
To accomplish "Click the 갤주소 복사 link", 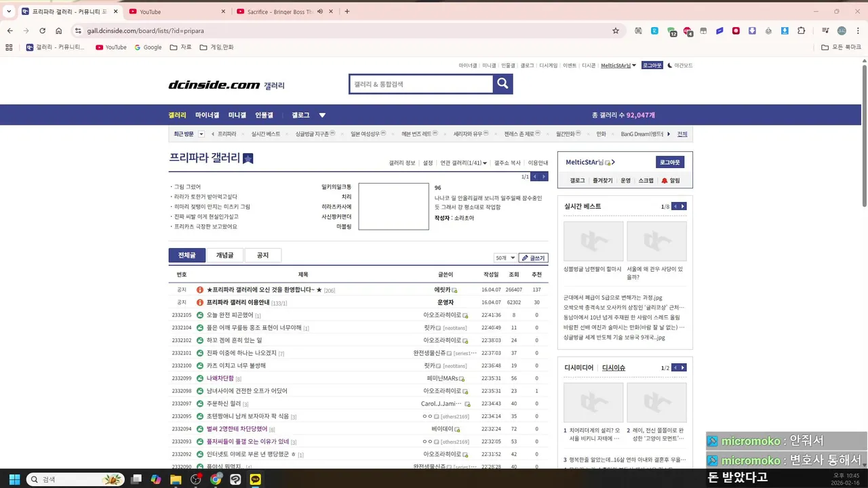I will click(507, 163).
